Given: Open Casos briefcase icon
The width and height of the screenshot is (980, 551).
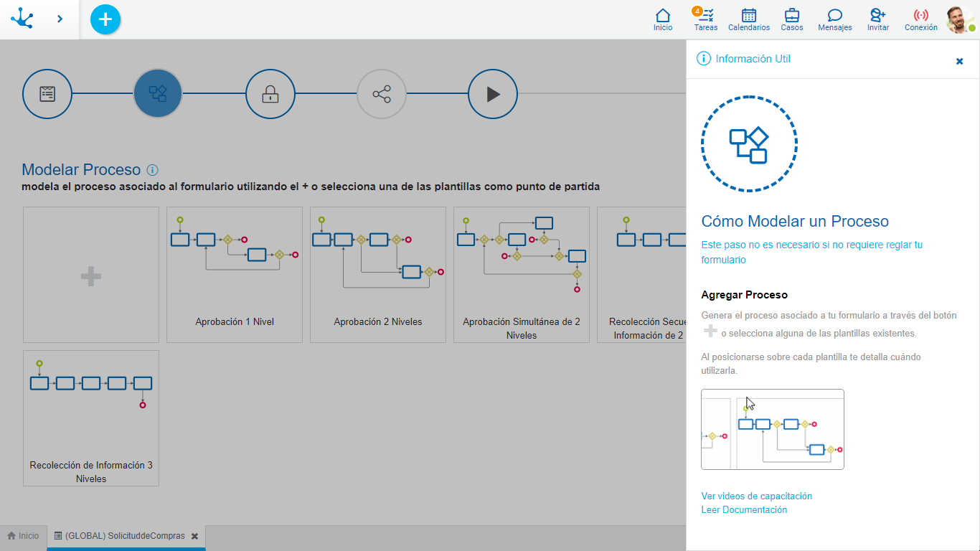Looking at the screenshot, I should 792,19.
